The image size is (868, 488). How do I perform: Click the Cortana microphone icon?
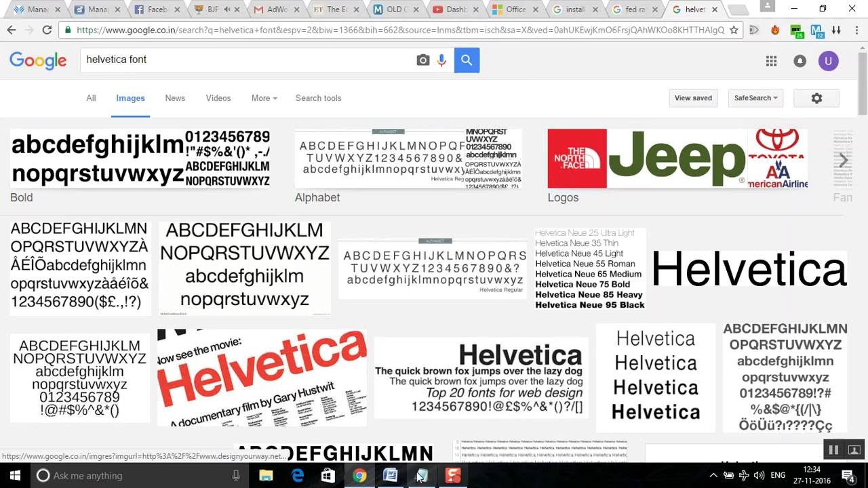(x=236, y=475)
